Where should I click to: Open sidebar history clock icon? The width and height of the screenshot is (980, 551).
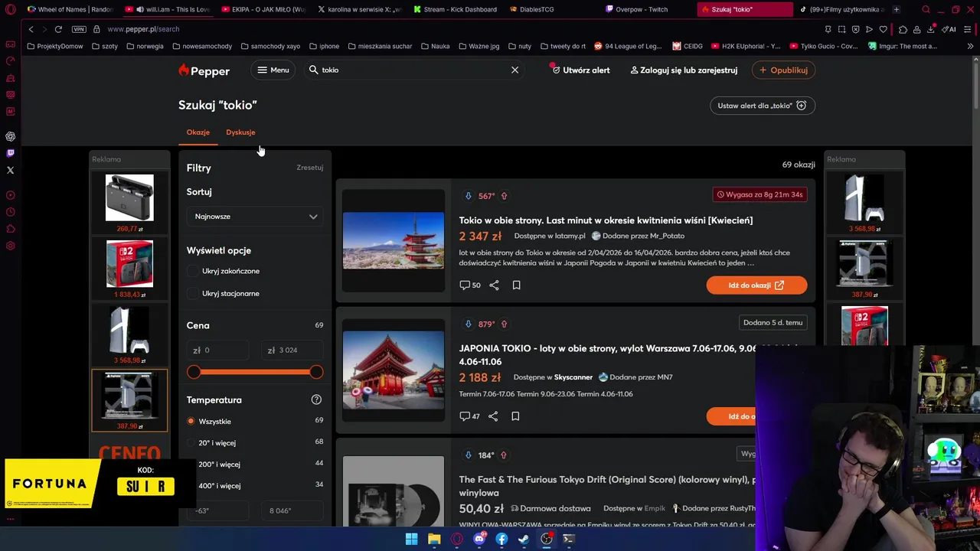[x=10, y=212]
